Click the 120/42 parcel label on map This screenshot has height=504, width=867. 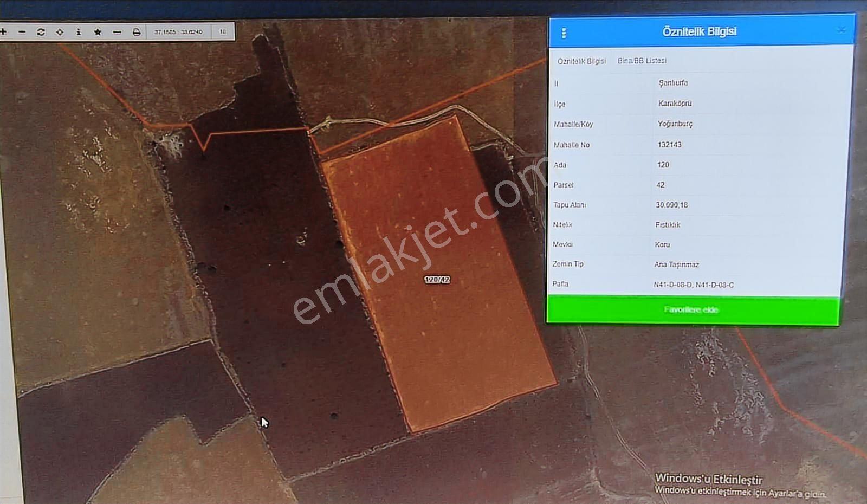click(x=437, y=280)
